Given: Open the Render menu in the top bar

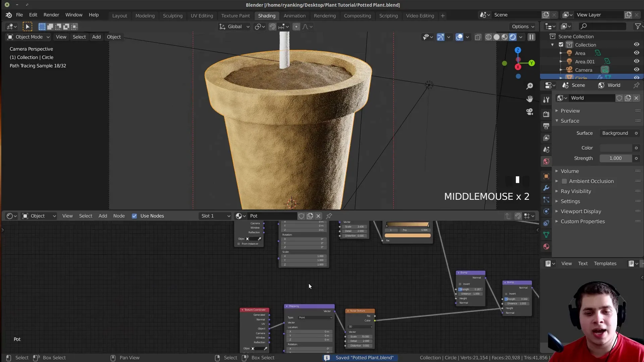Looking at the screenshot, I should [x=51, y=15].
